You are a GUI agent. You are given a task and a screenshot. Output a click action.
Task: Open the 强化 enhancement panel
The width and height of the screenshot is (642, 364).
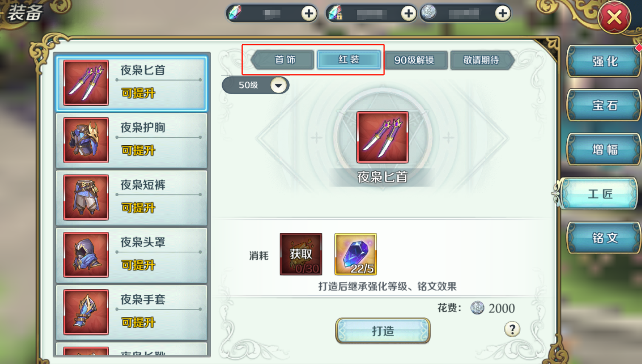(x=605, y=62)
